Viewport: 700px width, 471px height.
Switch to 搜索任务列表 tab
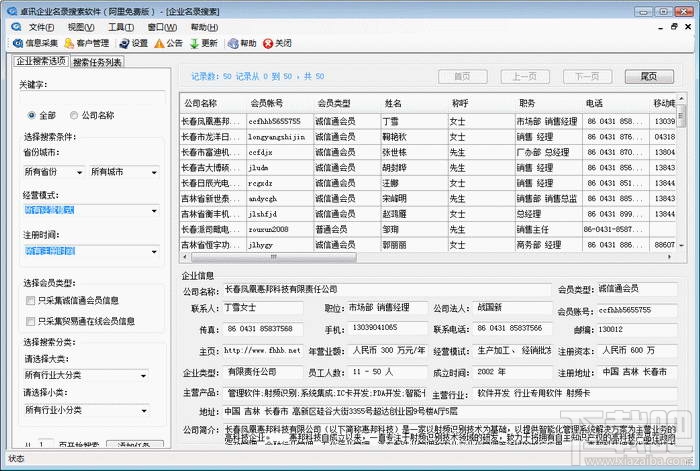pos(98,62)
